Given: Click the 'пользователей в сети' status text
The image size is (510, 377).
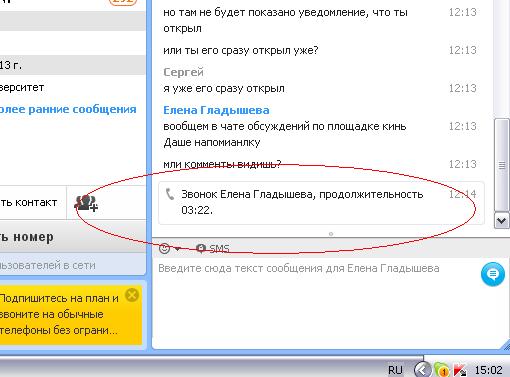Looking at the screenshot, I should point(47,265).
